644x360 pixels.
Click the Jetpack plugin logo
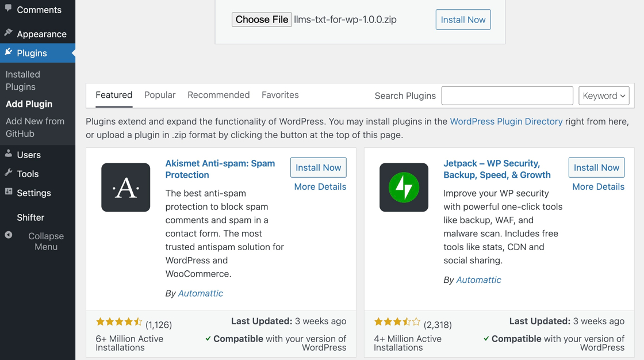tap(404, 187)
